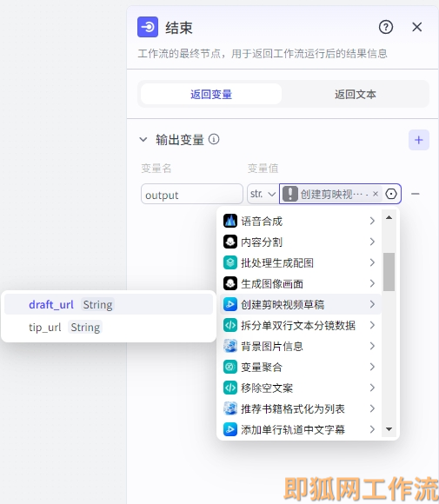Click the help question mark icon
Viewport: 439px width, 504px height.
386,27
